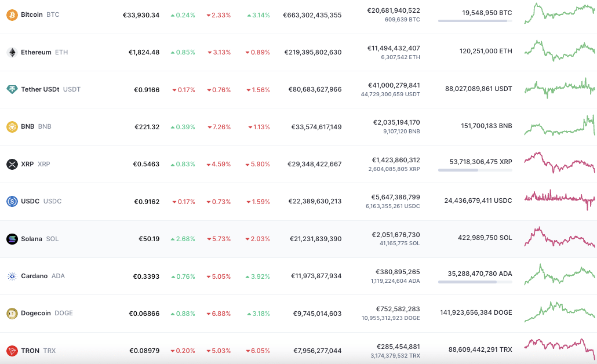Viewport: 597px width, 364px height.
Task: Click Ethereum market cap €219,395,802,630
Action: click(313, 52)
